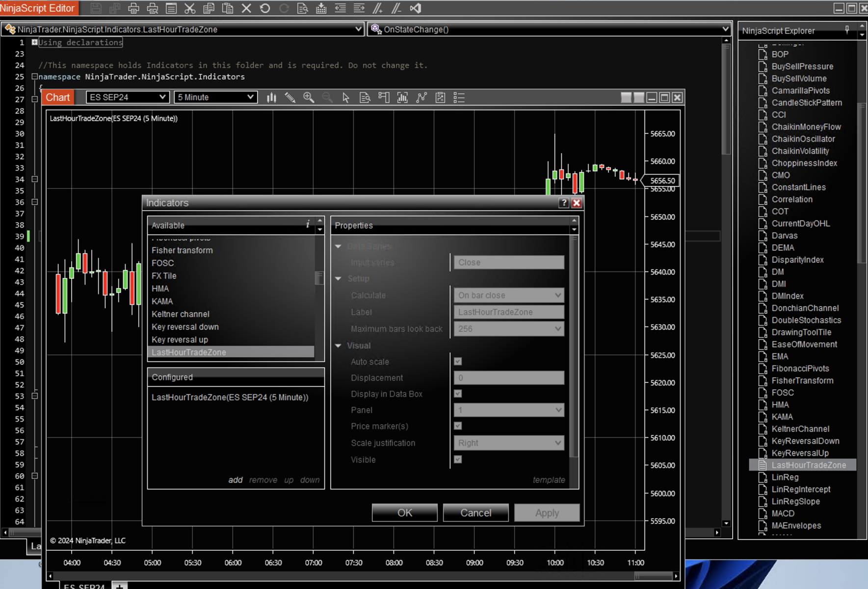
Task: Open the Chart properties list icon
Action: click(459, 98)
